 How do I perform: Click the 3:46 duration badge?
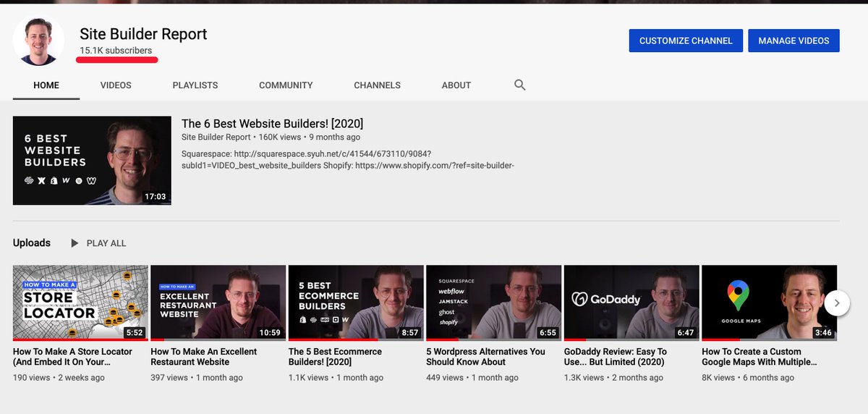(823, 333)
